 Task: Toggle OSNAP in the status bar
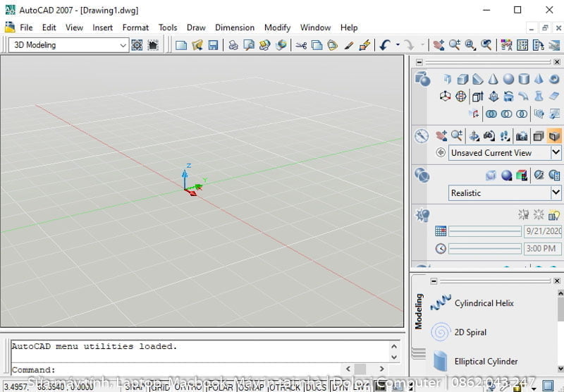(x=252, y=386)
